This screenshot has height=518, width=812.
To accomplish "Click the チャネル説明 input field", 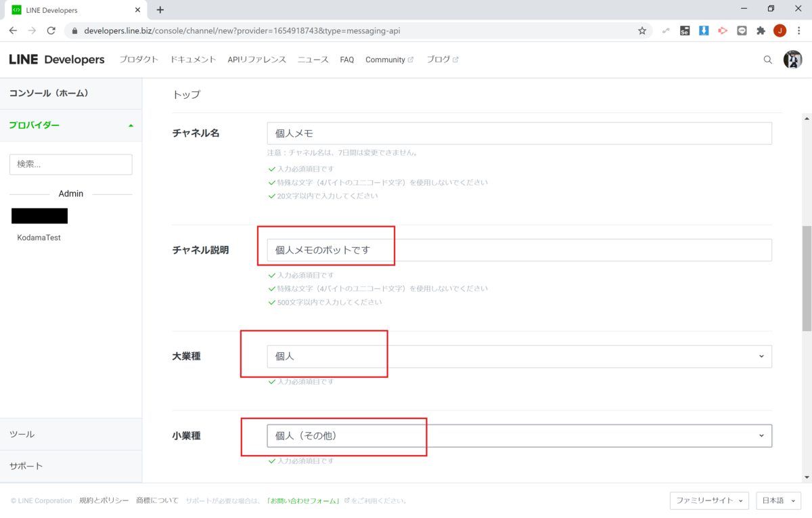I will point(520,250).
